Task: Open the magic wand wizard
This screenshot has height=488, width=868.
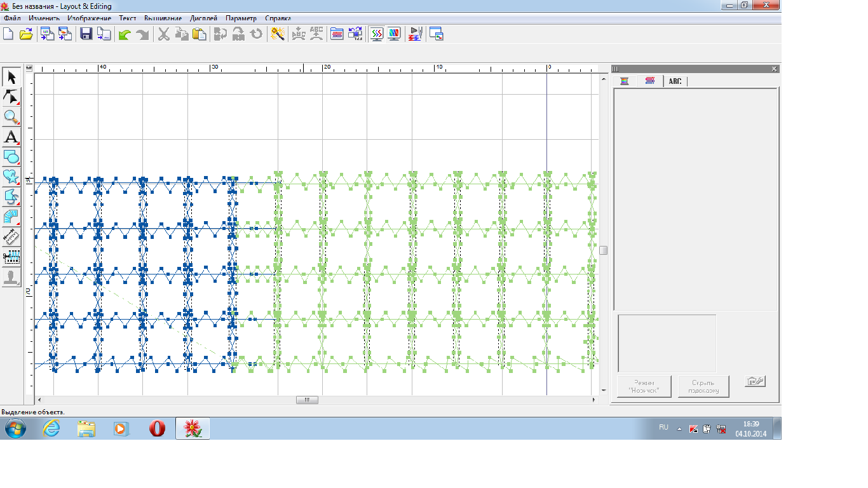Action: point(277,34)
